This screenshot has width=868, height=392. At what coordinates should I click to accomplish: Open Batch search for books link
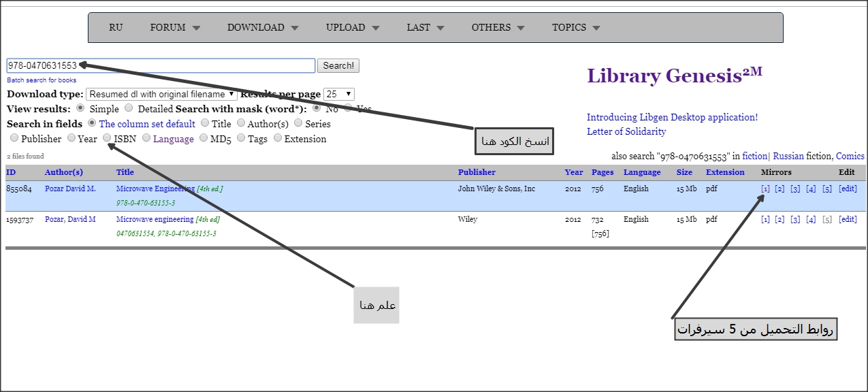point(42,80)
